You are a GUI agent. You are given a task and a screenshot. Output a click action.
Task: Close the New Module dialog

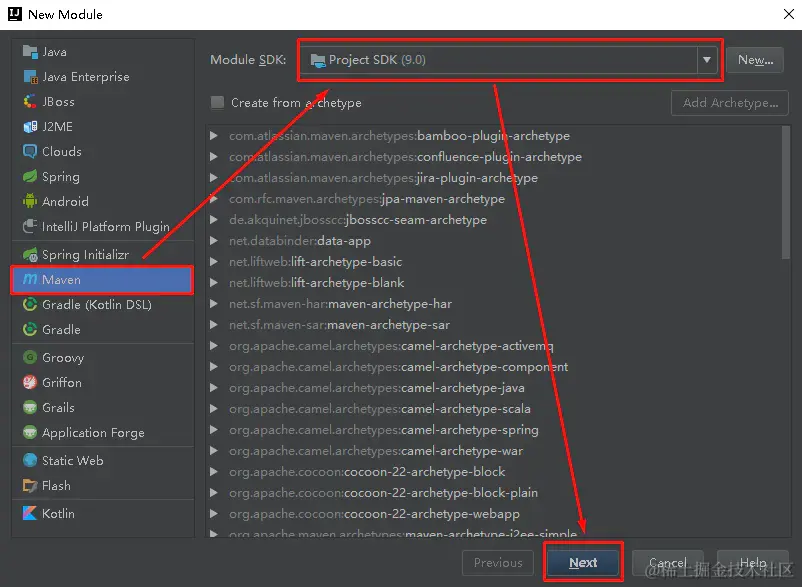[x=789, y=14]
